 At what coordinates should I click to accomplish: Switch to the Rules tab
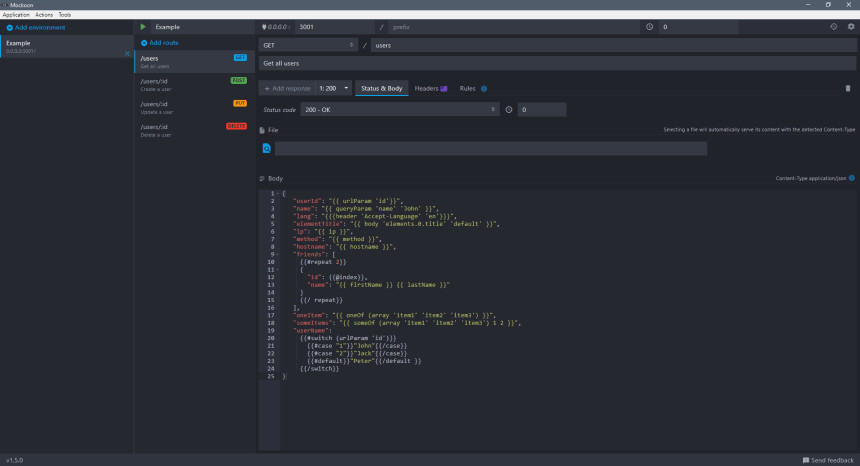(473, 88)
